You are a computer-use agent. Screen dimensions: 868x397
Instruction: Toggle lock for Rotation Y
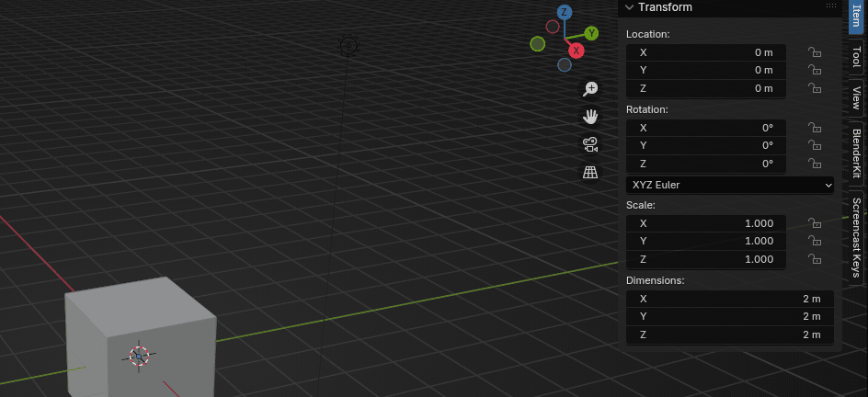point(814,145)
